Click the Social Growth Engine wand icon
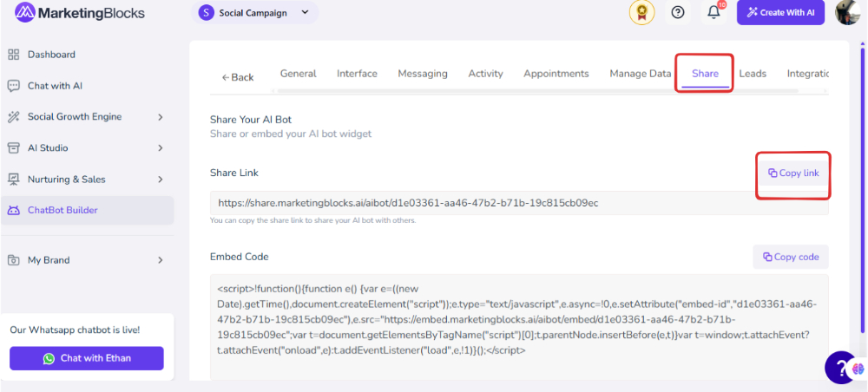868x392 pixels. [x=13, y=117]
